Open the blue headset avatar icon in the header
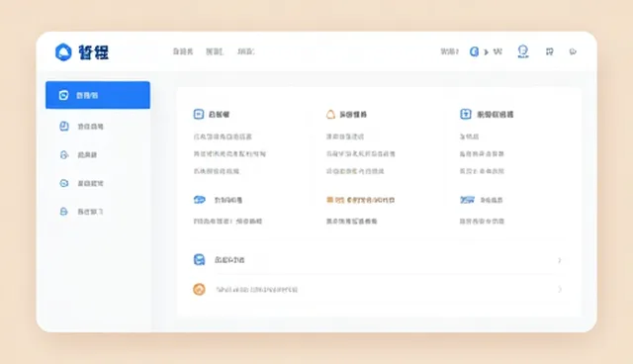633x364 pixels. pos(523,51)
